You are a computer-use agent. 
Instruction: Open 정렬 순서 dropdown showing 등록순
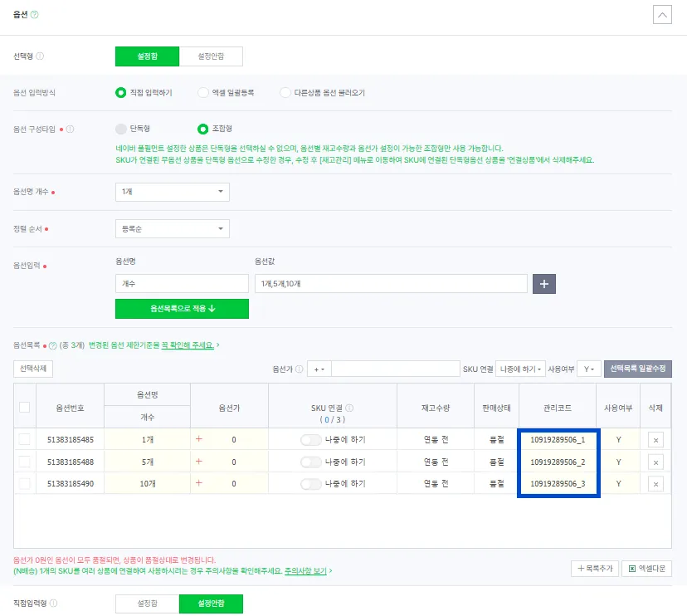tap(173, 229)
